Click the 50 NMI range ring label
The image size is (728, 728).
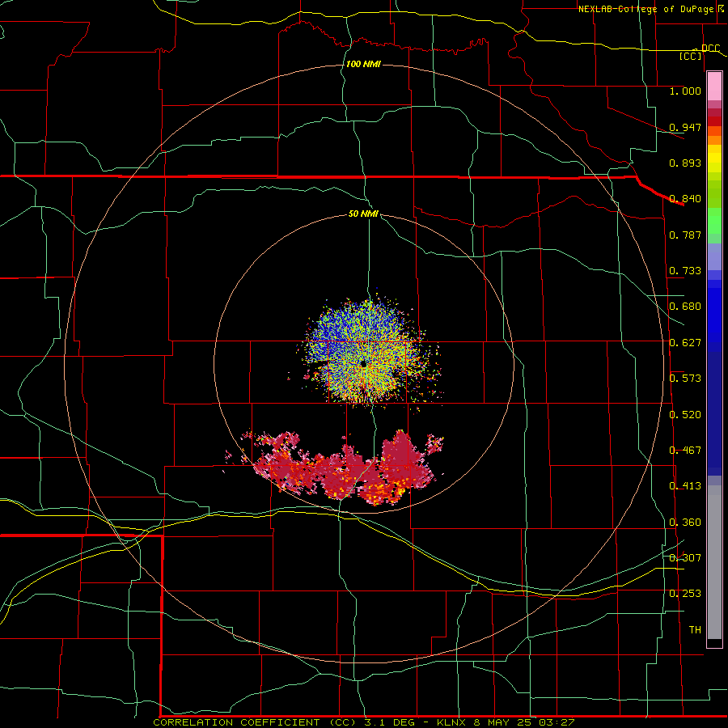tap(363, 214)
